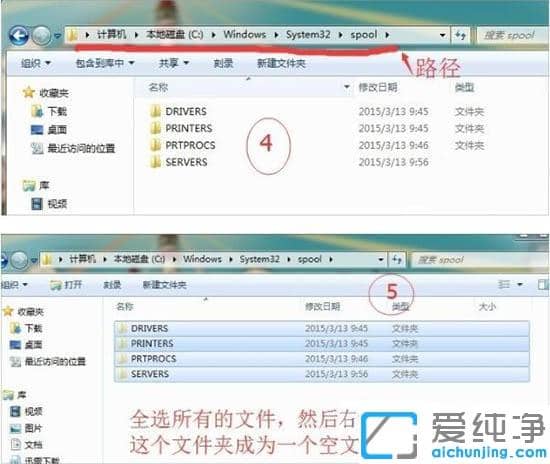The width and height of the screenshot is (550, 464).
Task: Select System32 breadcrumb in upper window
Action: click(308, 34)
